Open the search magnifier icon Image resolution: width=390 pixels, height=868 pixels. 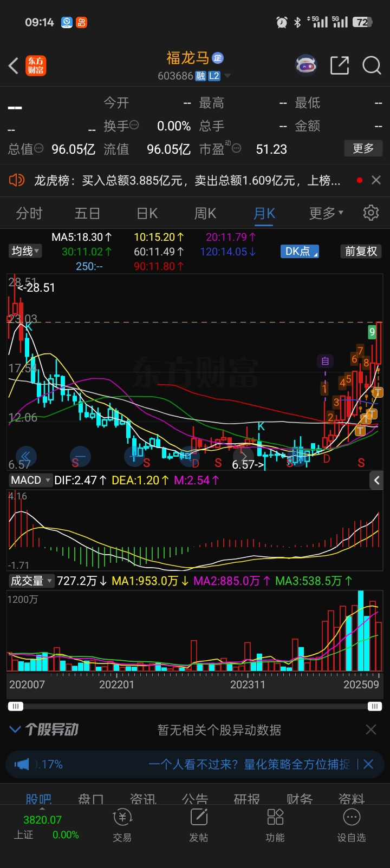372,65
